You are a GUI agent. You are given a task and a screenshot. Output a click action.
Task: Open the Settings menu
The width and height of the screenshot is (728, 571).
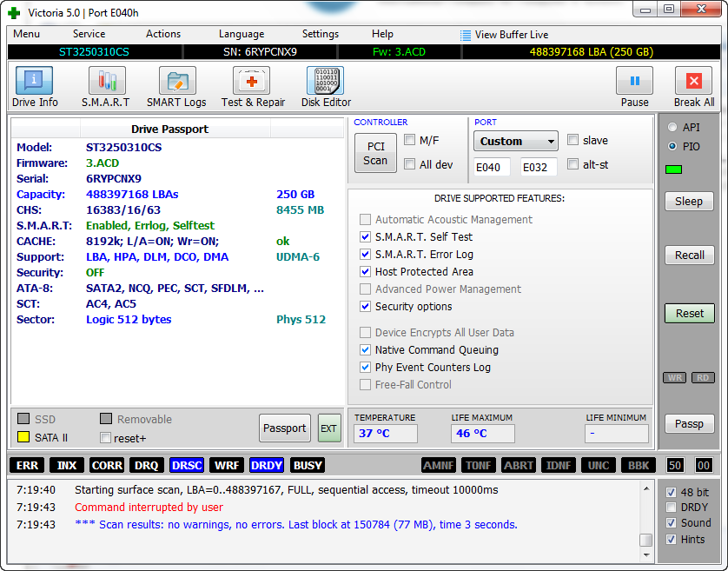321,34
